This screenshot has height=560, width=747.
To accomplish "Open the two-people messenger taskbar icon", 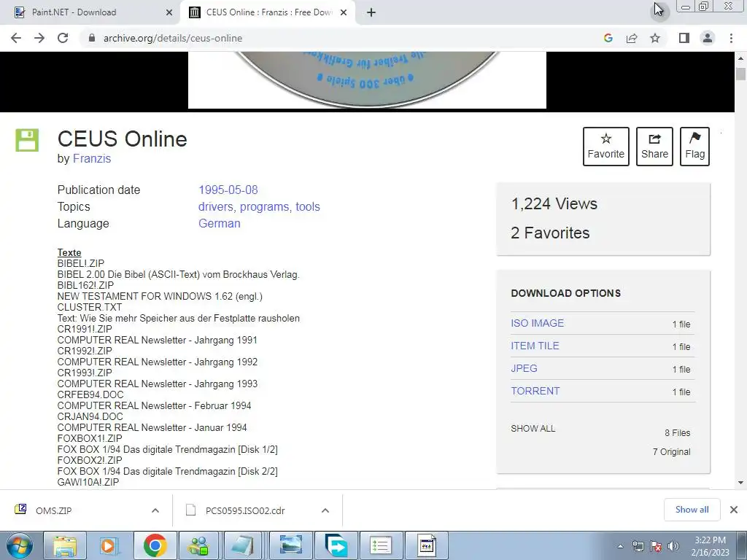I will pos(198,545).
